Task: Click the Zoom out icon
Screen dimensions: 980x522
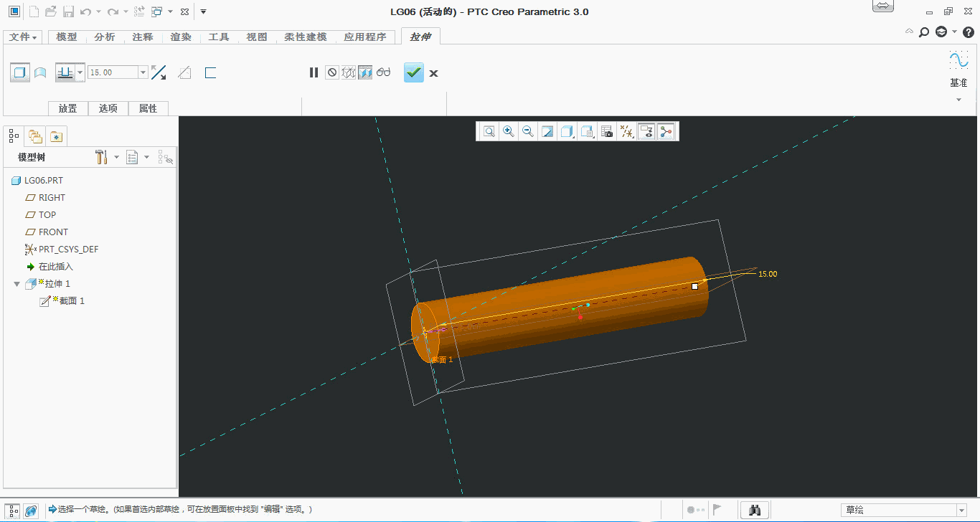Action: pos(528,131)
